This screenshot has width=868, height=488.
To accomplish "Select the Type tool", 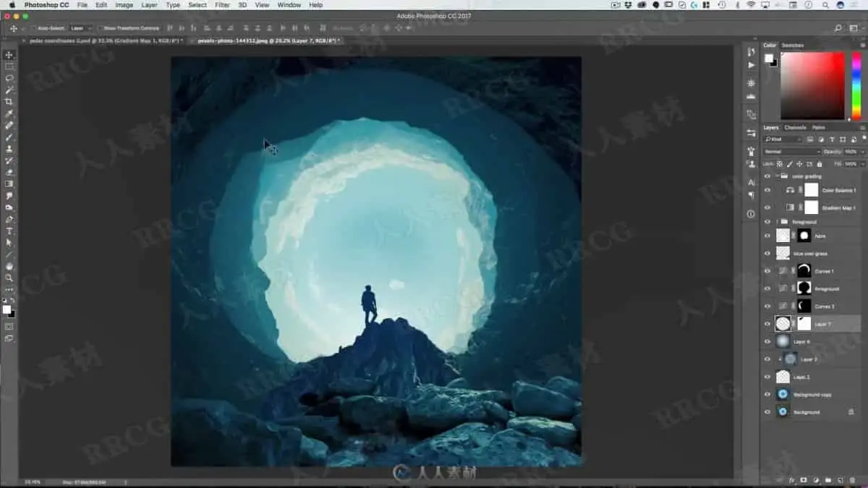I will click(9, 231).
